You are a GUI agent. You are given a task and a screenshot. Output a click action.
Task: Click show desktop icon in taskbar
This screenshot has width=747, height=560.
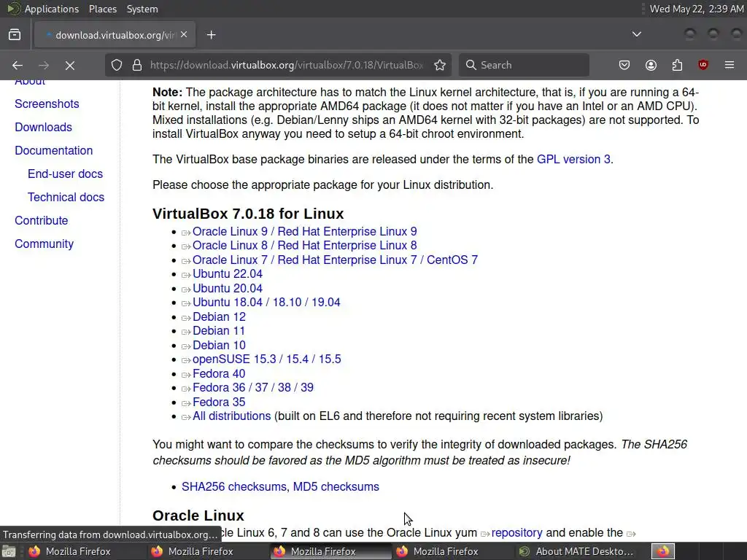[x=9, y=551]
